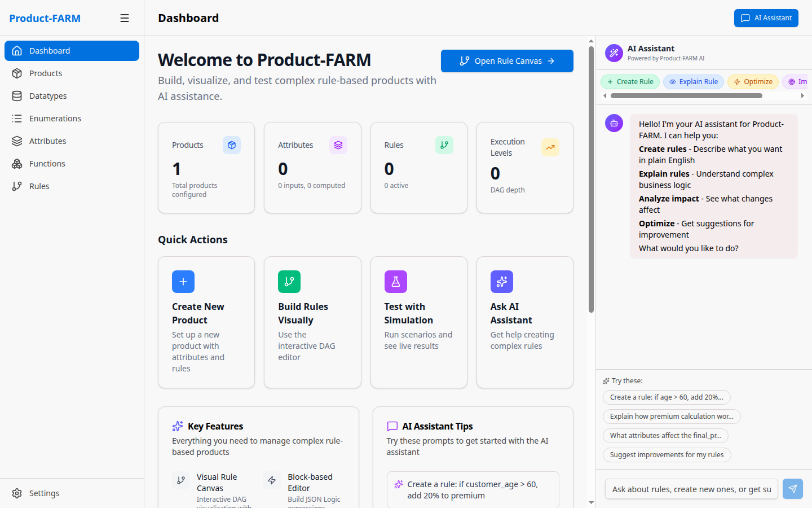Open the Attributes section via its layers icon
This screenshot has width=812, height=508.
point(17,141)
